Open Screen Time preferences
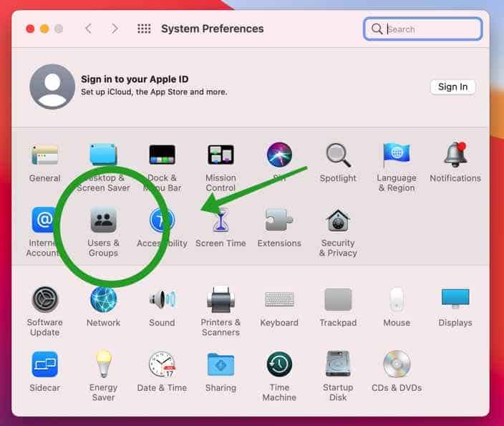Screen dimensions: 504x426 220,220
